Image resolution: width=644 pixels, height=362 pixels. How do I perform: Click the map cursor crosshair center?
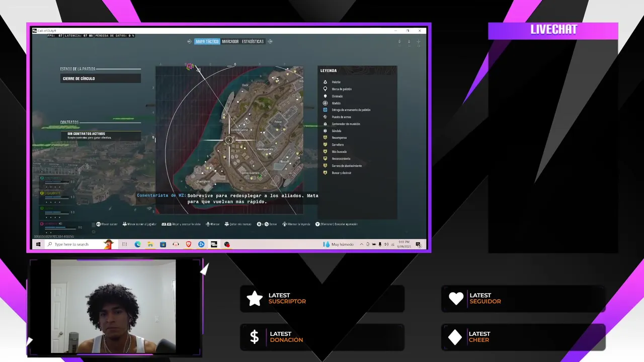coord(229,140)
